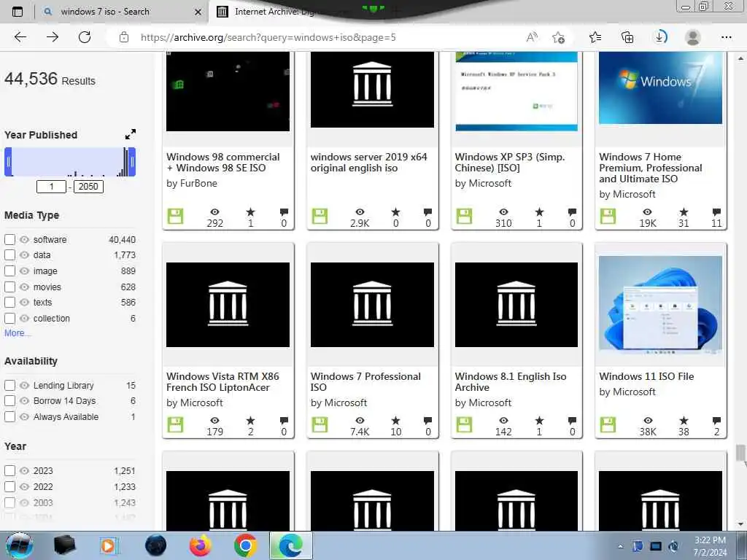
Task: Open media player from the taskbar
Action: (x=109, y=545)
